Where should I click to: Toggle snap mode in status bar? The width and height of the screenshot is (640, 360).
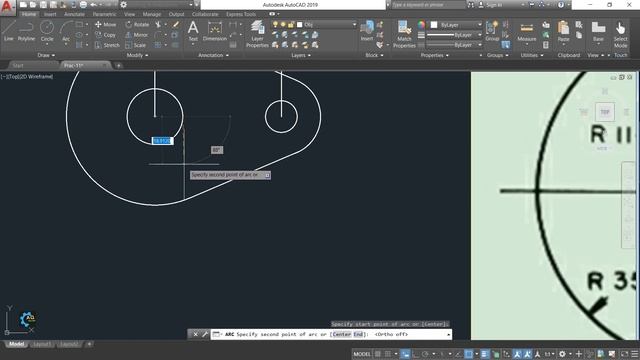click(x=388, y=354)
